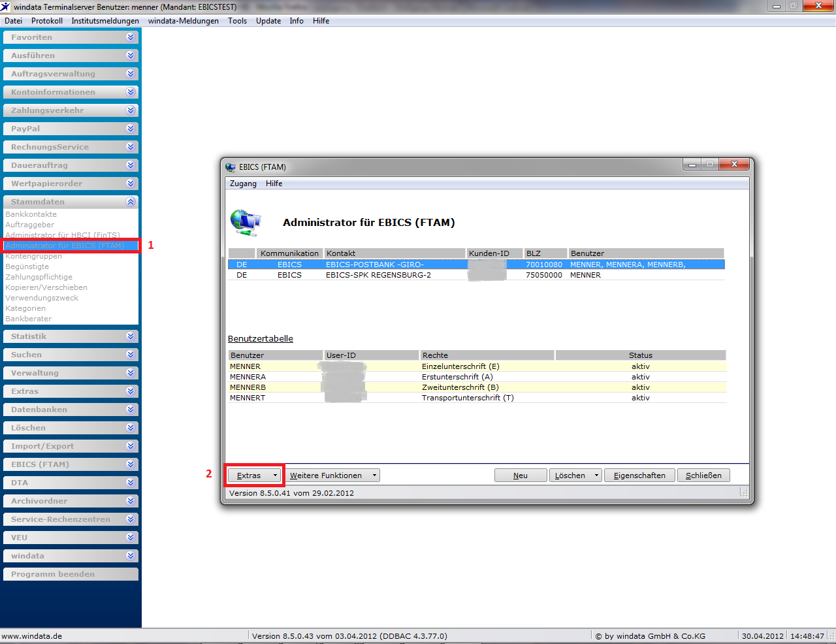Expand the PayPal sidebar section
Viewport: 836px width, 644px height.
[x=71, y=129]
